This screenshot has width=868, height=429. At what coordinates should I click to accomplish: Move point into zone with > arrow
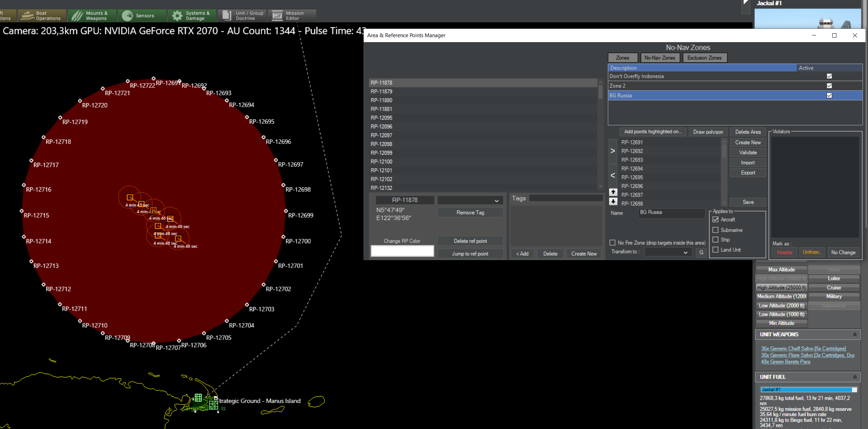613,151
